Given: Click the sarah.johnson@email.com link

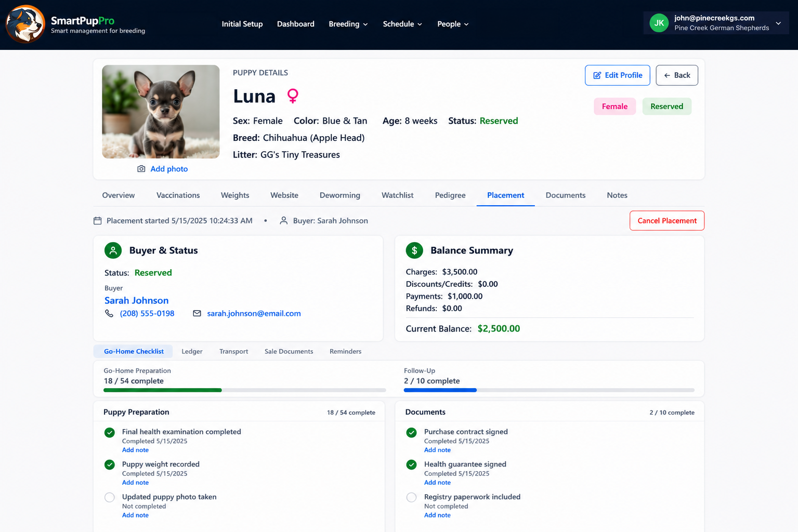Looking at the screenshot, I should (254, 314).
